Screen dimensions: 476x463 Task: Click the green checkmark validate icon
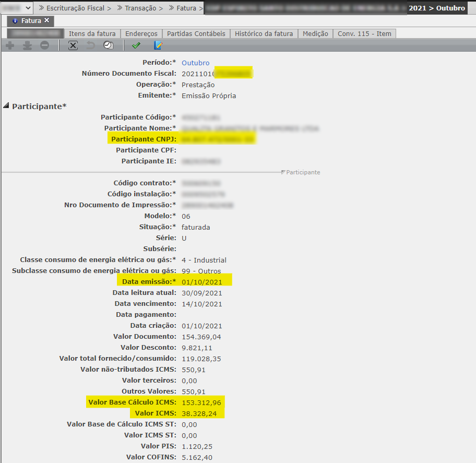[x=136, y=46]
